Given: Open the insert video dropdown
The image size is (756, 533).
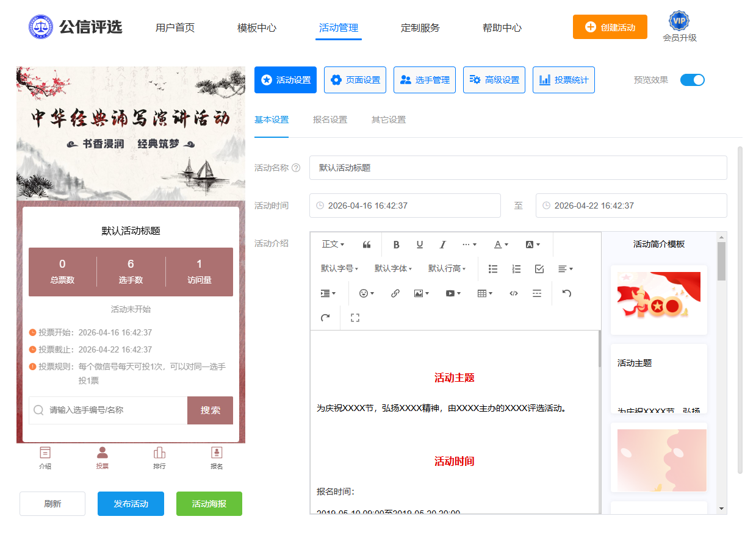Looking at the screenshot, I should [453, 293].
